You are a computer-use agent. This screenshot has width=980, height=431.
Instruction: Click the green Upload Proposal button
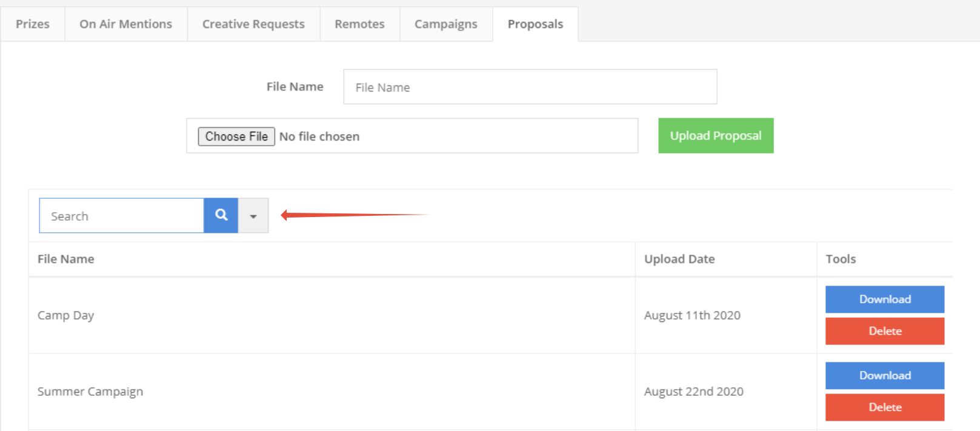coord(715,136)
